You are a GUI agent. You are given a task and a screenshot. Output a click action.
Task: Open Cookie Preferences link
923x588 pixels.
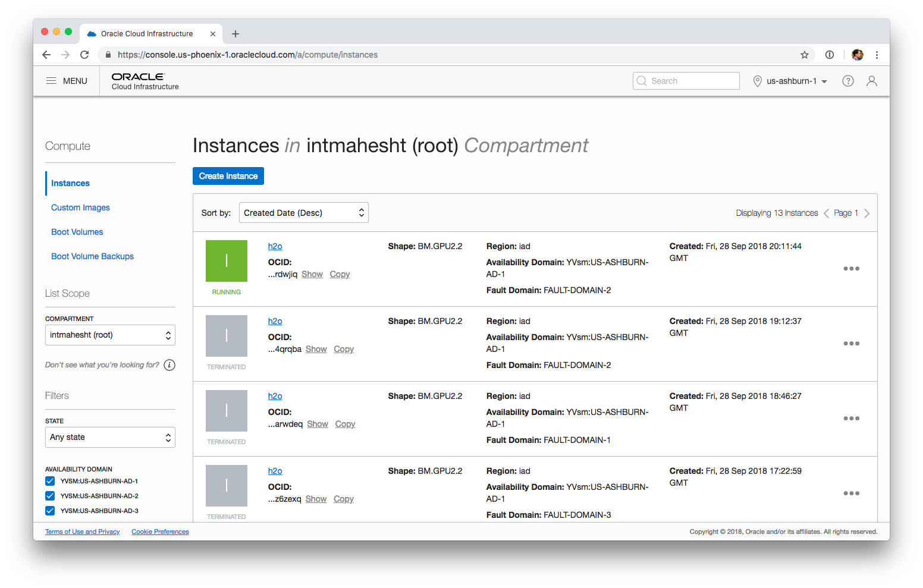pos(160,532)
